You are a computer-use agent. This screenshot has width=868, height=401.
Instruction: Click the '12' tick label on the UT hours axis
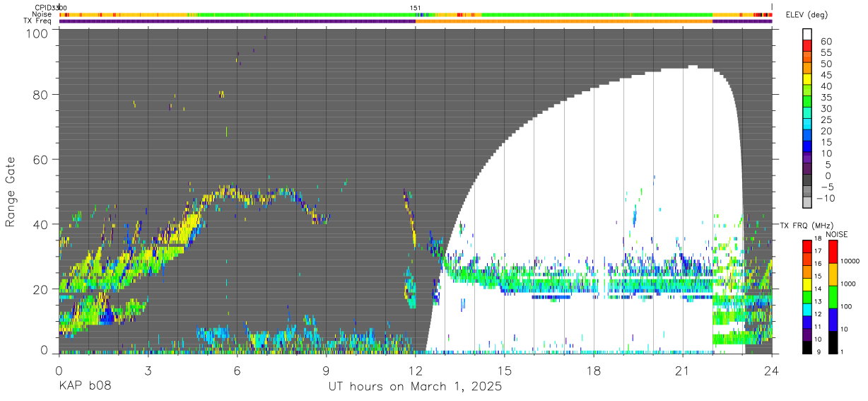[416, 371]
